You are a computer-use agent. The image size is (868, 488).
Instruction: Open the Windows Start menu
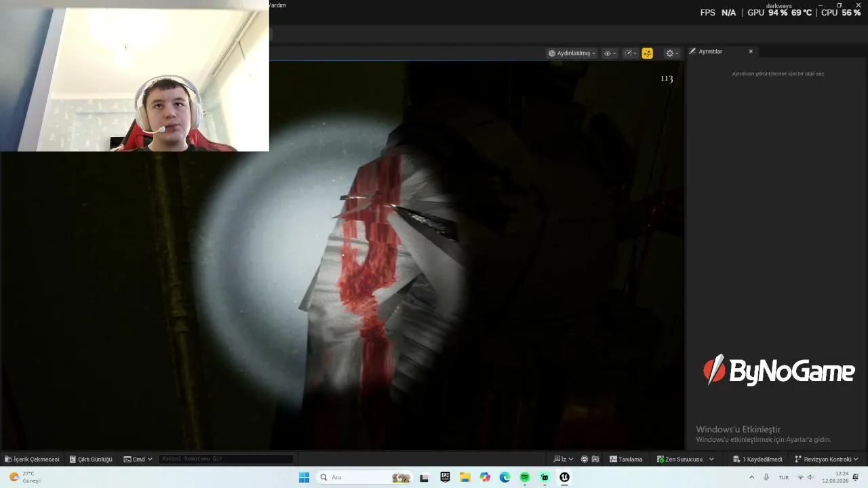click(304, 477)
